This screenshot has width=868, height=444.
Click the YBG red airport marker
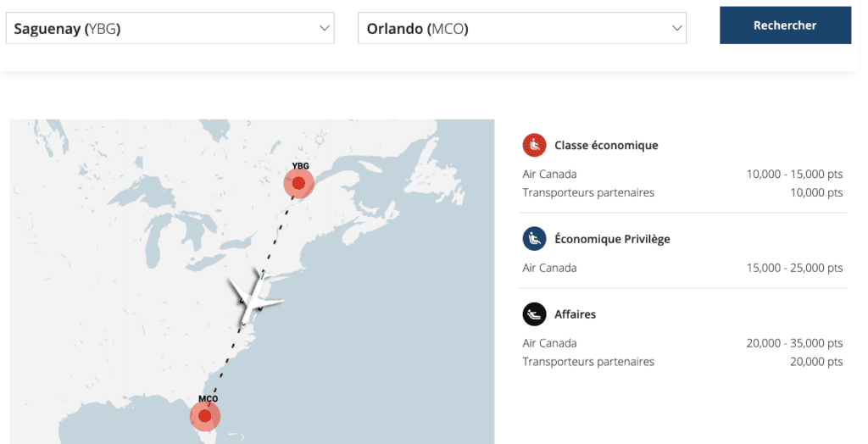tap(298, 183)
